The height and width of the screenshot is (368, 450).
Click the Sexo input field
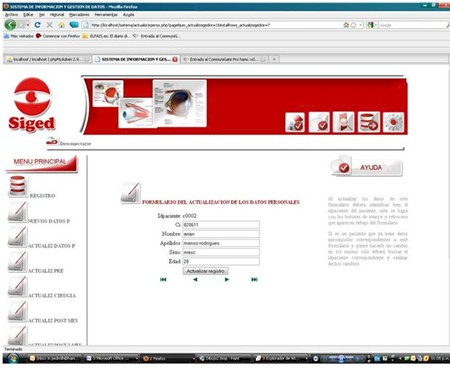[x=221, y=252]
